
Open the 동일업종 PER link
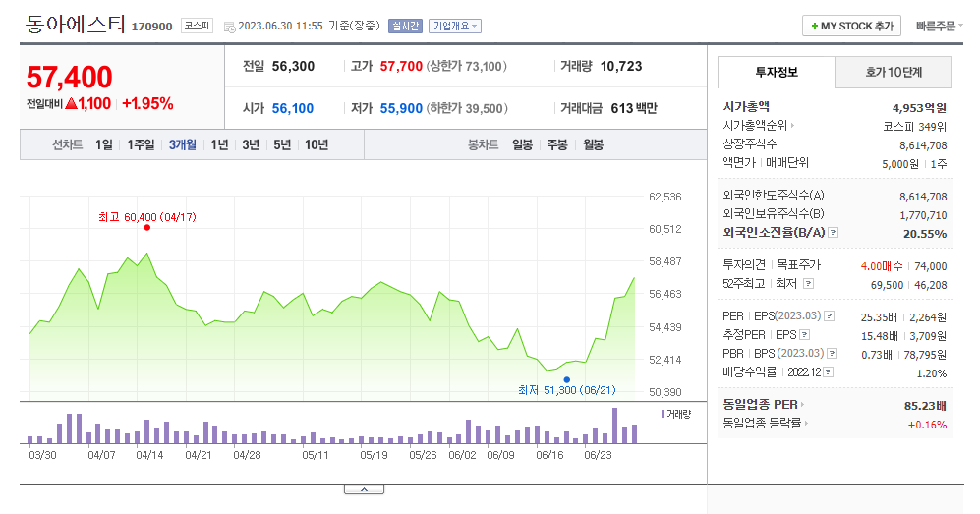764,405
